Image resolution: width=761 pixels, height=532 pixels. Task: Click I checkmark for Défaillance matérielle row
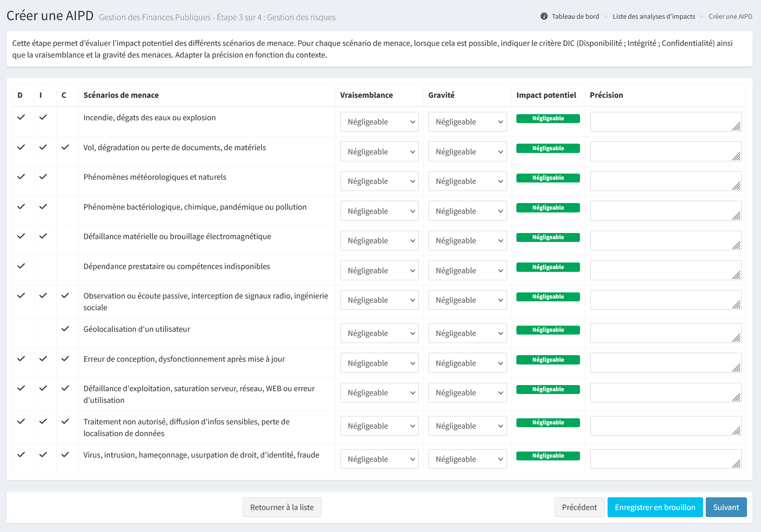[x=43, y=236]
